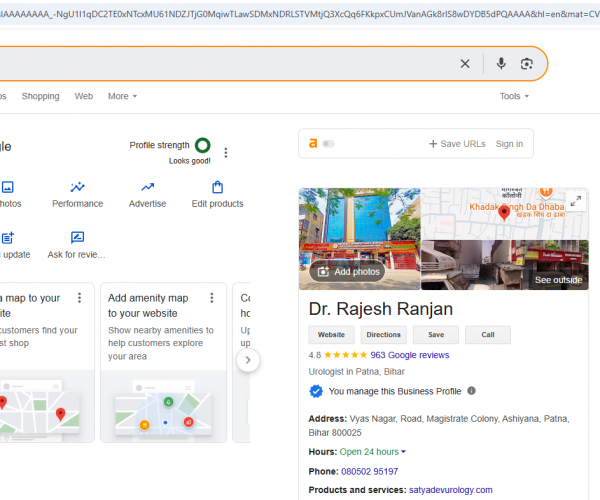Click the Performance label
600x500 pixels.
pos(78,204)
